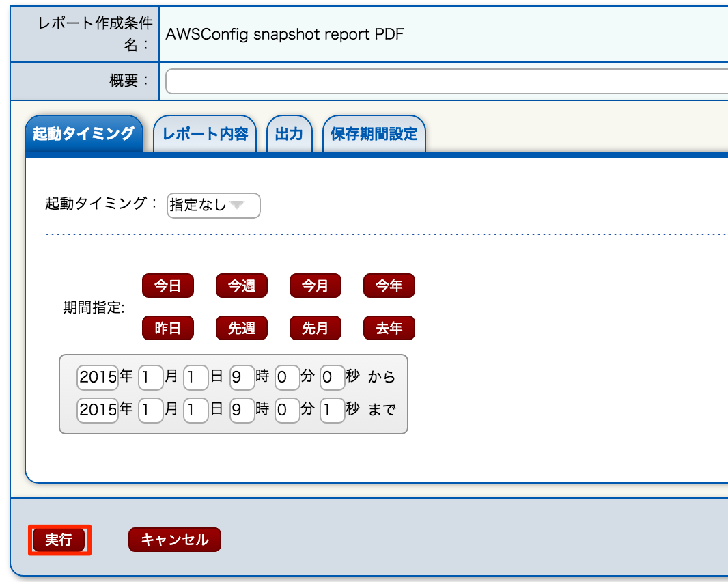Select 今月 for this month's period
728x582 pixels.
316,286
